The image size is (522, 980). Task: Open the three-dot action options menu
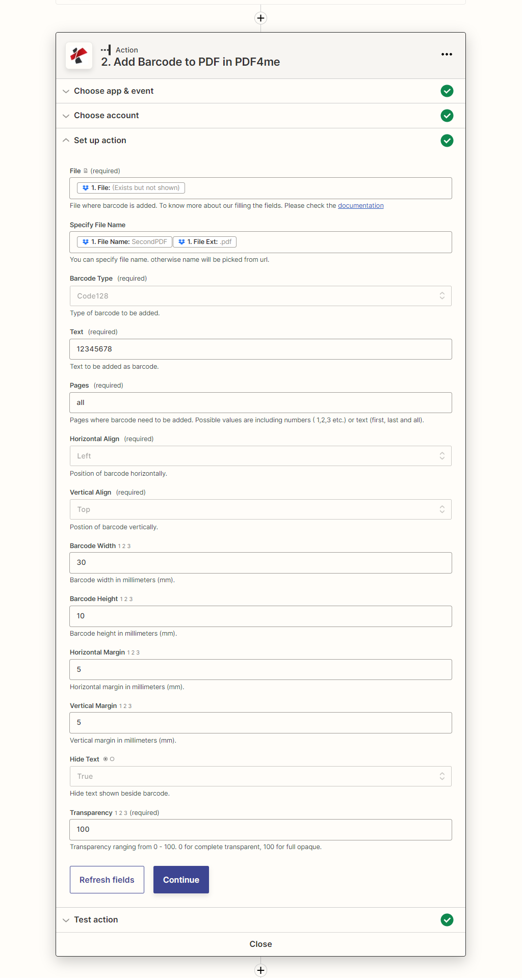point(447,55)
